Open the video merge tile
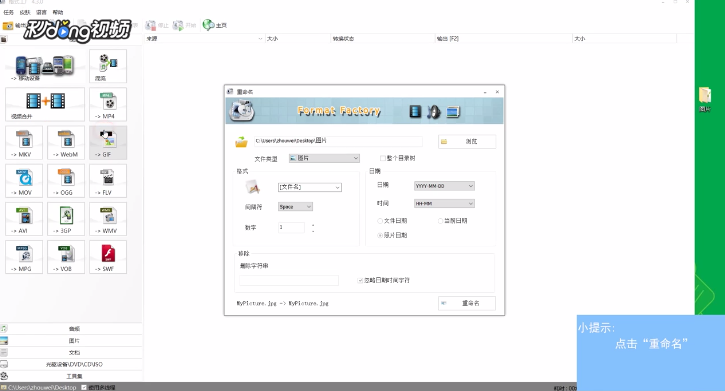Viewport: 725px width, 391px height. pos(45,104)
